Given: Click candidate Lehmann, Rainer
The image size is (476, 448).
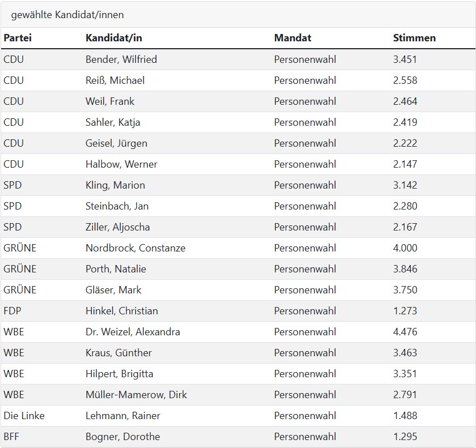Looking at the screenshot, I should [123, 416].
